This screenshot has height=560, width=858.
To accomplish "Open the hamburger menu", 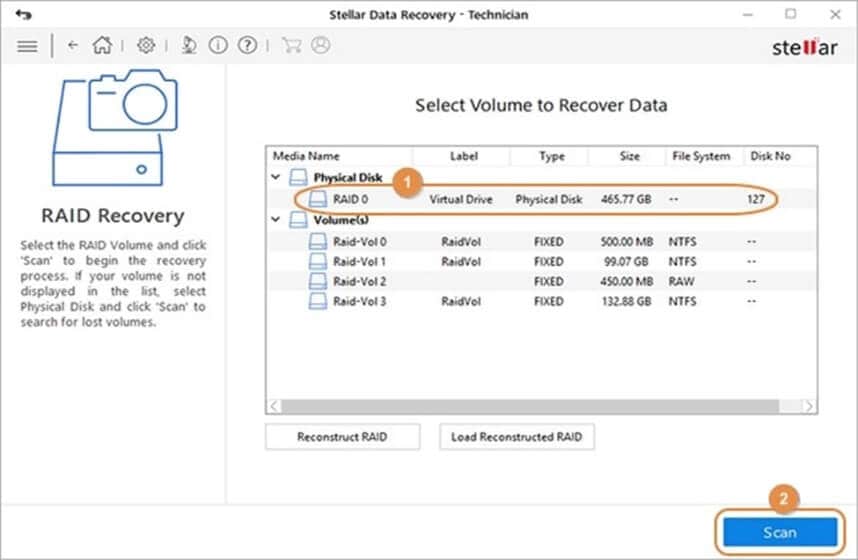I will coord(27,47).
